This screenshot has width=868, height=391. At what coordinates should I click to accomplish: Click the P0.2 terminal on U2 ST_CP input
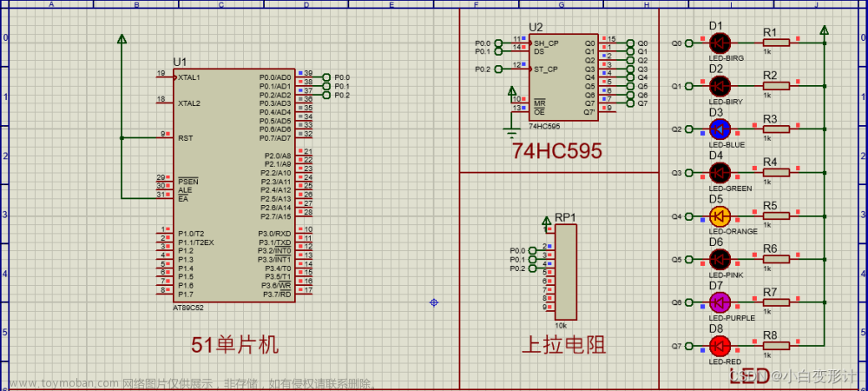point(498,70)
